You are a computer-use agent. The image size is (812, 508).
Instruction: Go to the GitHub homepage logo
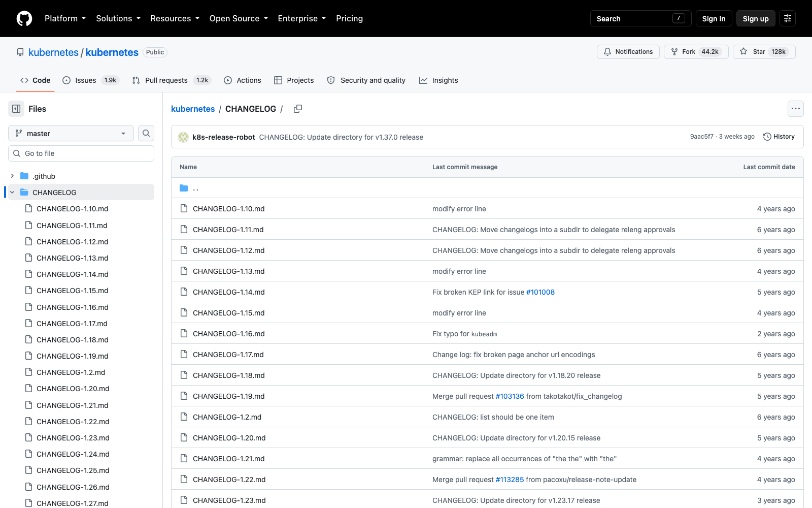pyautogui.click(x=24, y=18)
